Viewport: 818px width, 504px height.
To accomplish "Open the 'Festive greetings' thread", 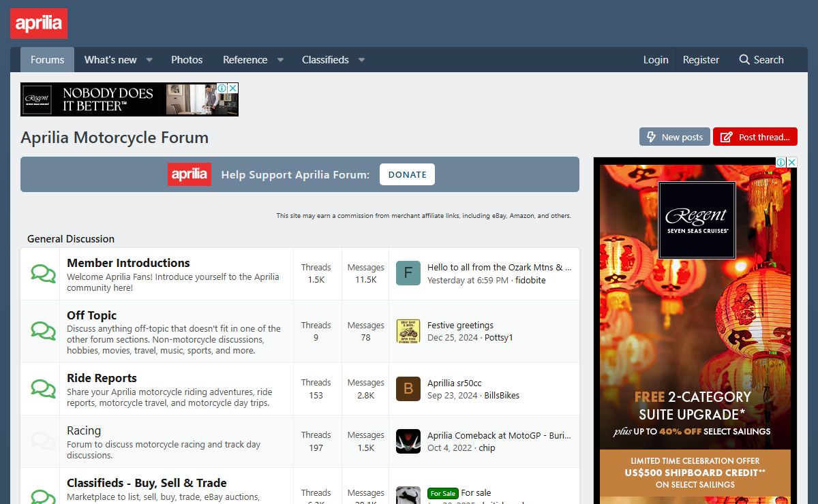I will coord(460,325).
